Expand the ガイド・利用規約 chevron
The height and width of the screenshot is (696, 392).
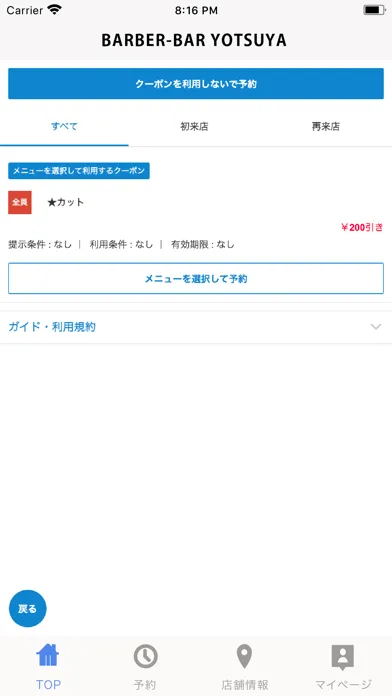(376, 327)
